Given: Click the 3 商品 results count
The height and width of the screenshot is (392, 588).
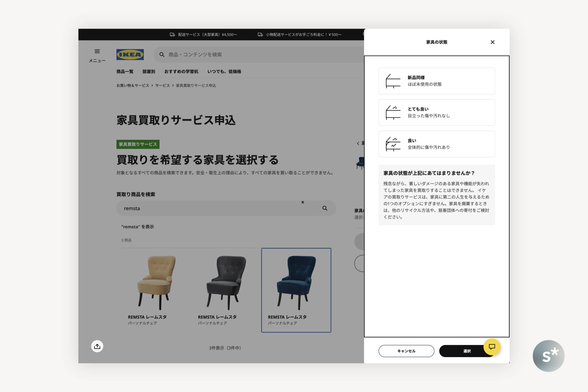Looking at the screenshot, I should tap(126, 240).
